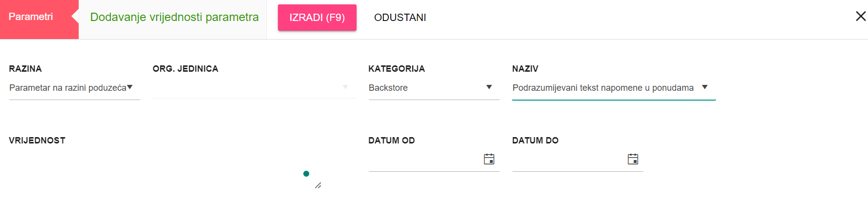This screenshot has width=868, height=202.
Task: Open calendar picker for Datum od
Action: [489, 159]
